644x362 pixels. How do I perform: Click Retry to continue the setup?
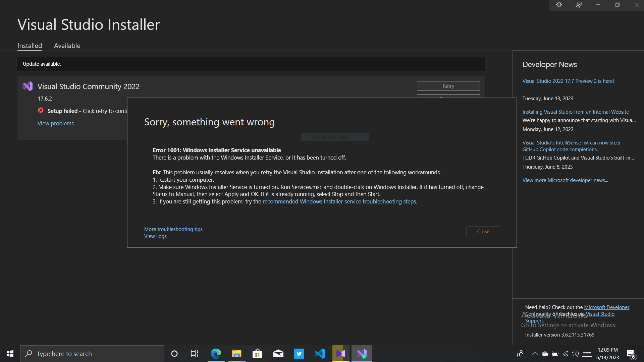(448, 86)
